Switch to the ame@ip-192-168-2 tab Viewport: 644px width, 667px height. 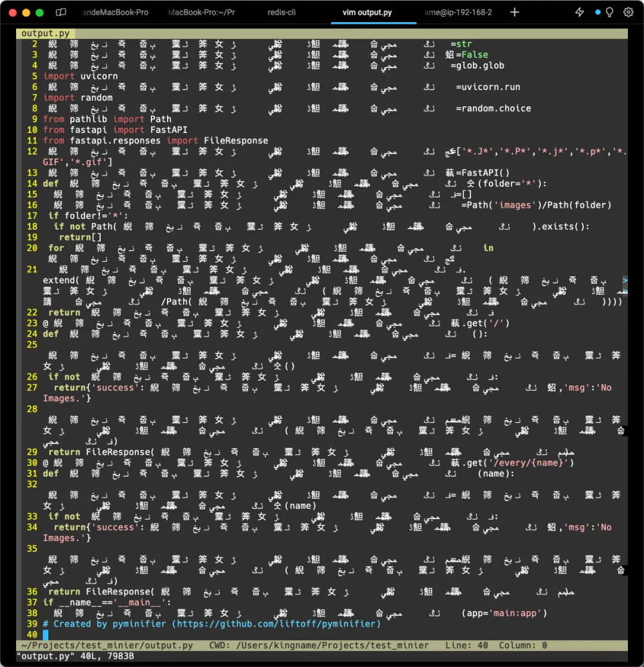(458, 13)
